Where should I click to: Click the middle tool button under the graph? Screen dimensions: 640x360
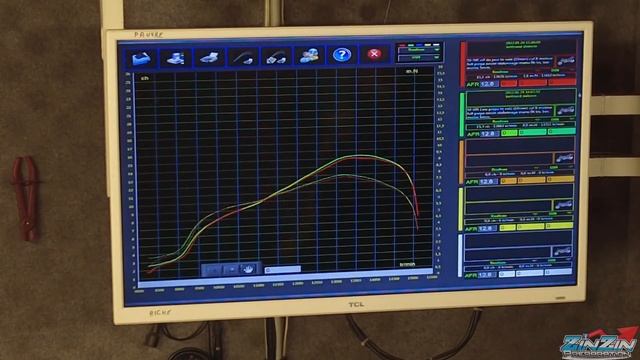[231, 269]
